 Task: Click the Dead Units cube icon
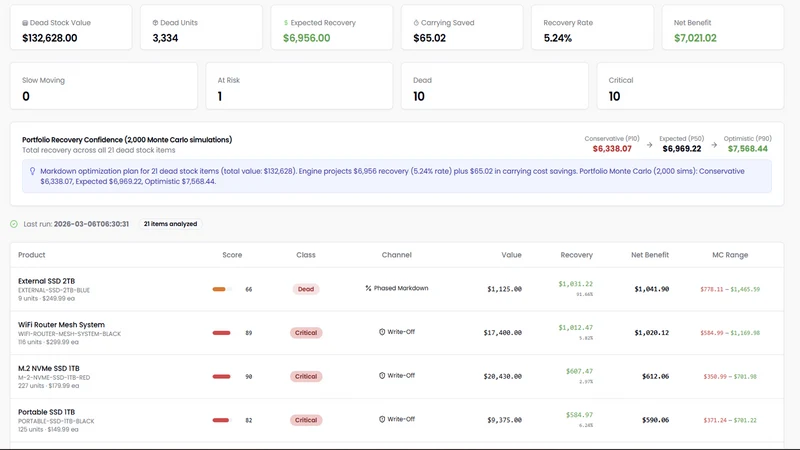click(x=155, y=23)
